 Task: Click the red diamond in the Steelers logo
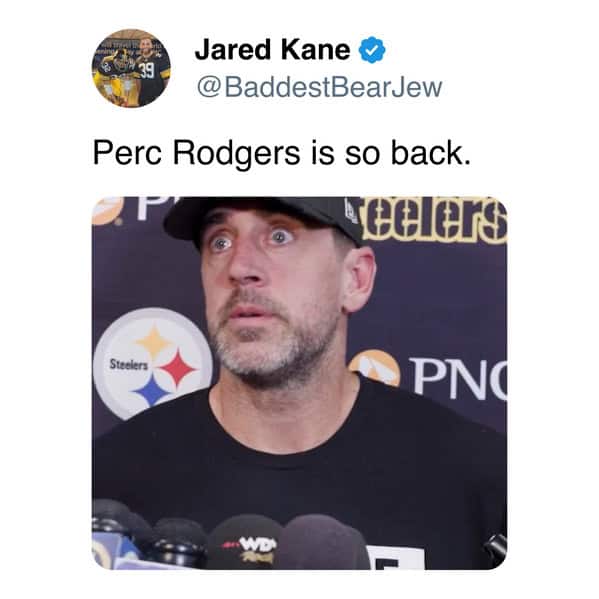point(178,368)
